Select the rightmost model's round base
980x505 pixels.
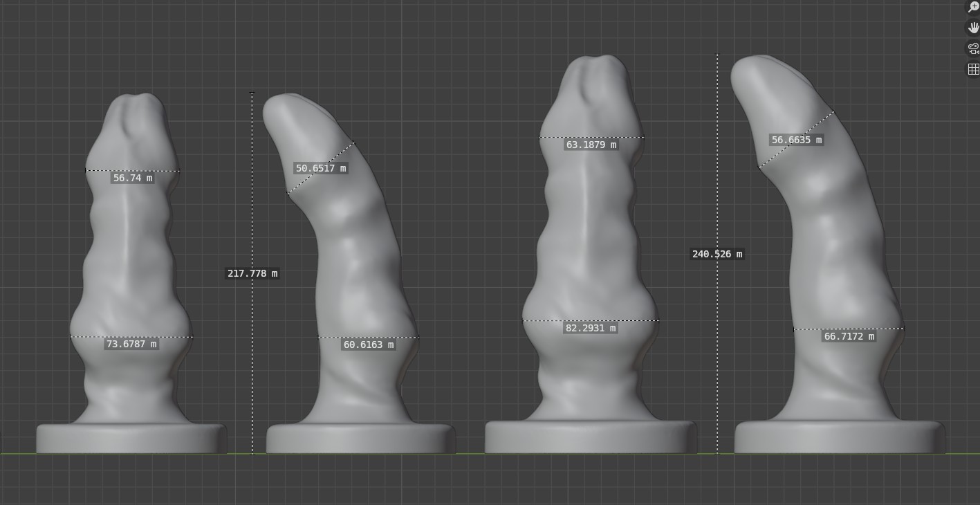(840, 436)
